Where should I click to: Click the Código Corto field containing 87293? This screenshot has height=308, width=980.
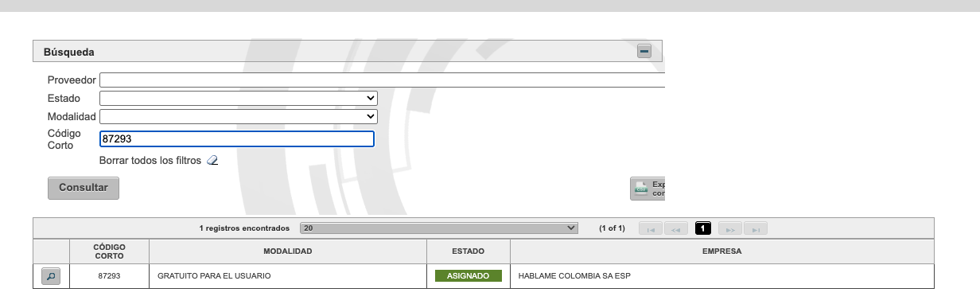pos(237,138)
